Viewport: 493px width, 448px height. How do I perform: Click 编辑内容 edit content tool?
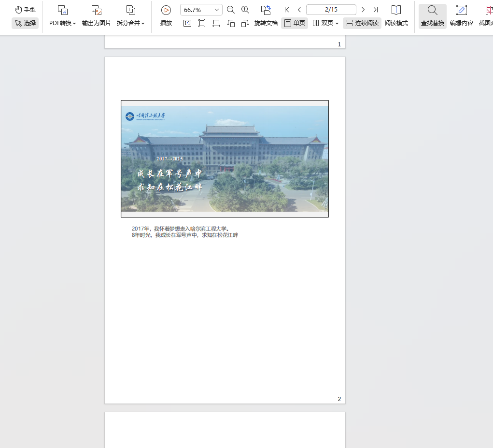coord(461,16)
